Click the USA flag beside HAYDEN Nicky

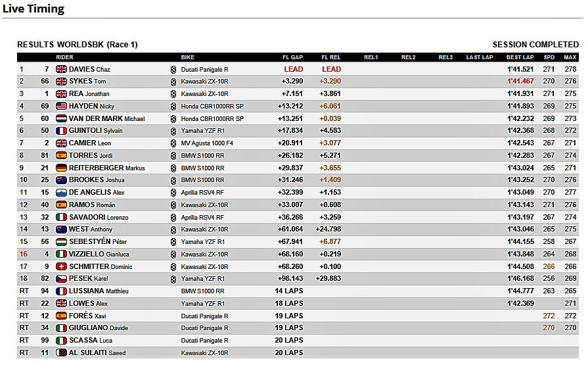tap(61, 107)
